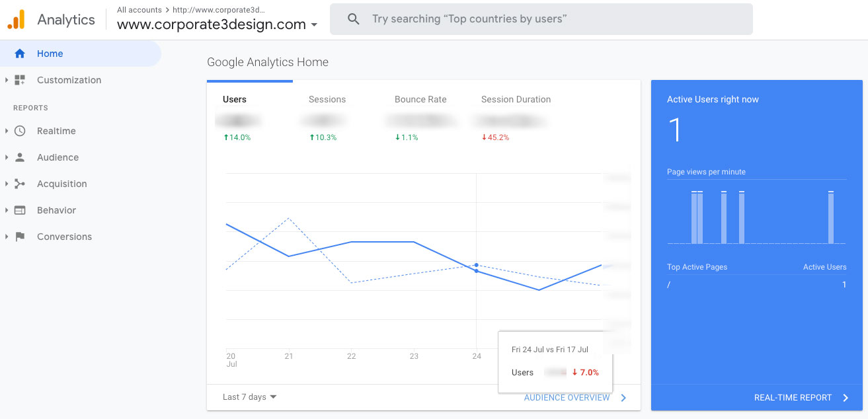The height and width of the screenshot is (419, 868).
Task: Switch to the Sessions metric tab
Action: 327,99
